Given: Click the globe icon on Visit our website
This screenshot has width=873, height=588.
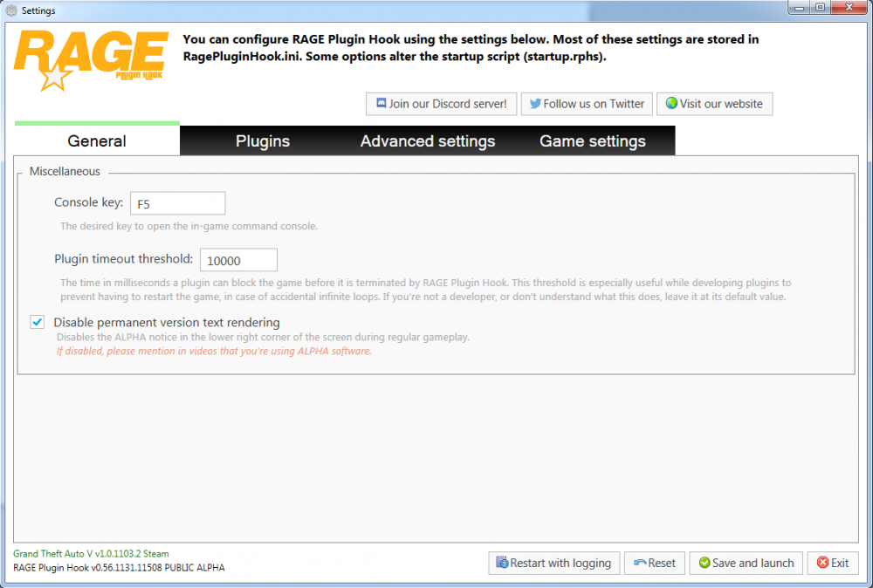Looking at the screenshot, I should [671, 104].
